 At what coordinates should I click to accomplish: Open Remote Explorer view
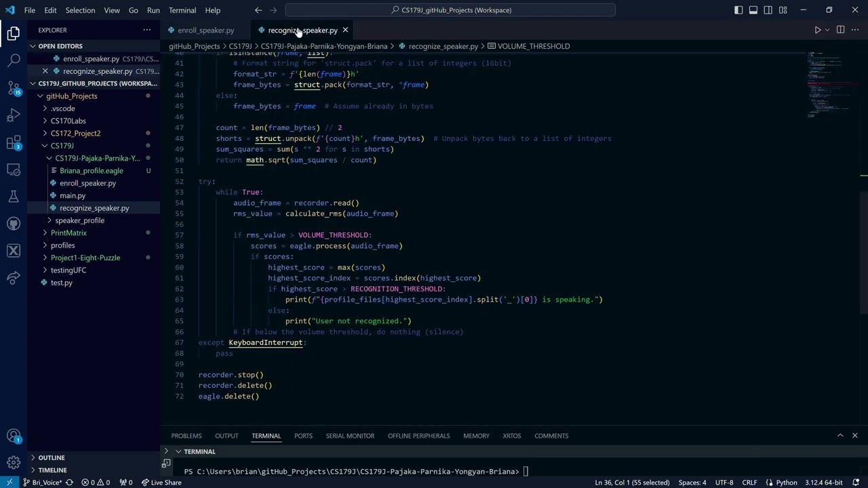(14, 169)
